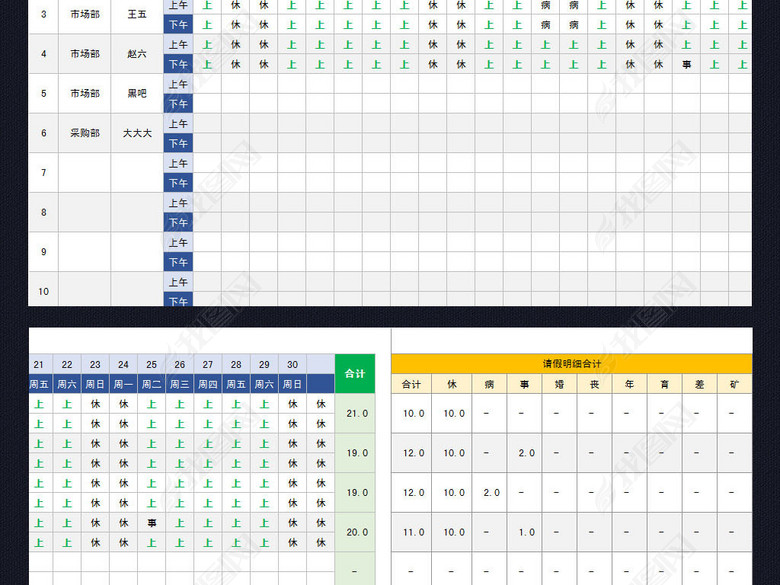The height and width of the screenshot is (585, 780).
Task: Click the day 21 date header
Action: coord(39,365)
